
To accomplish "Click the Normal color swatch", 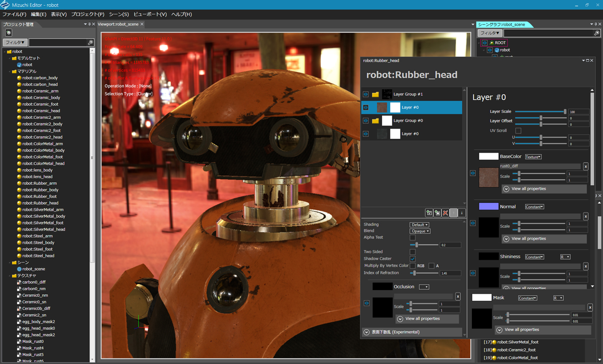I will point(488,206).
